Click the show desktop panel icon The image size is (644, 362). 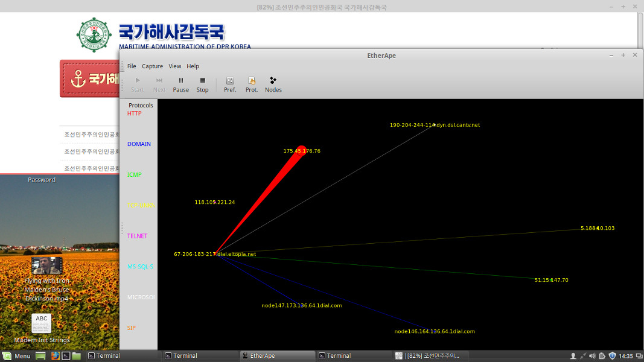(x=40, y=356)
